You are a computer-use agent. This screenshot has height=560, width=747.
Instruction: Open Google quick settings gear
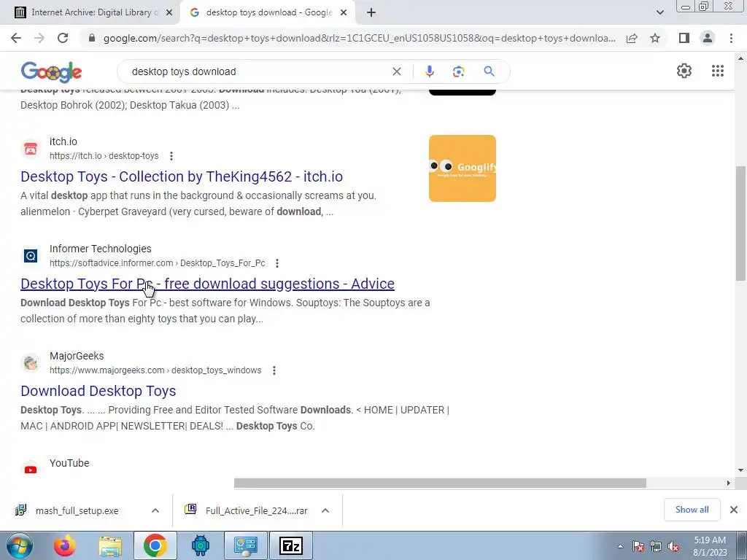pyautogui.click(x=684, y=71)
